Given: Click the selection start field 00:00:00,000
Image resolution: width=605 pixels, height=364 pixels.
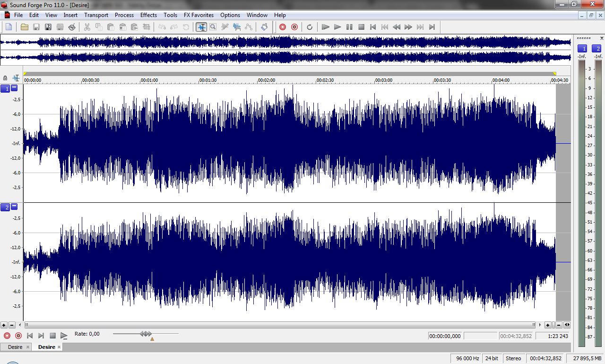Looking at the screenshot, I should click(x=445, y=336).
